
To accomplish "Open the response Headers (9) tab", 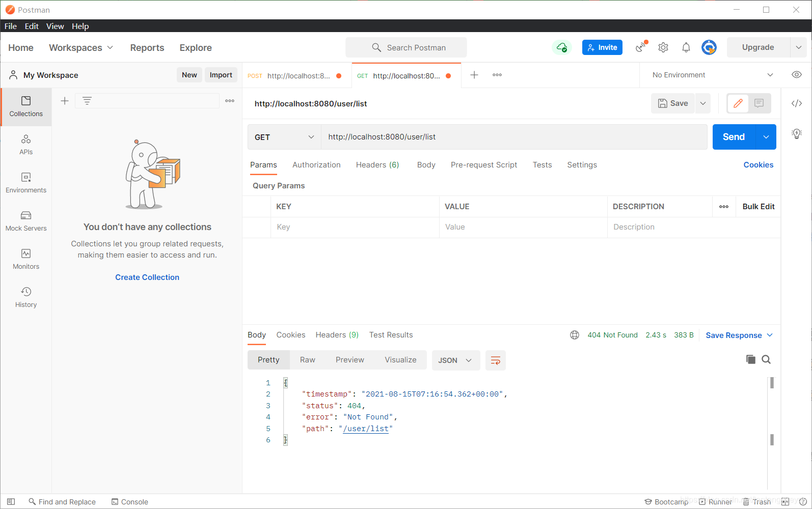I will 337,335.
